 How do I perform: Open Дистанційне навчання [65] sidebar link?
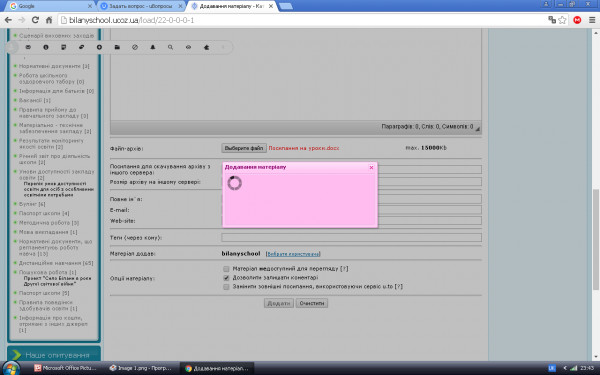[56, 263]
